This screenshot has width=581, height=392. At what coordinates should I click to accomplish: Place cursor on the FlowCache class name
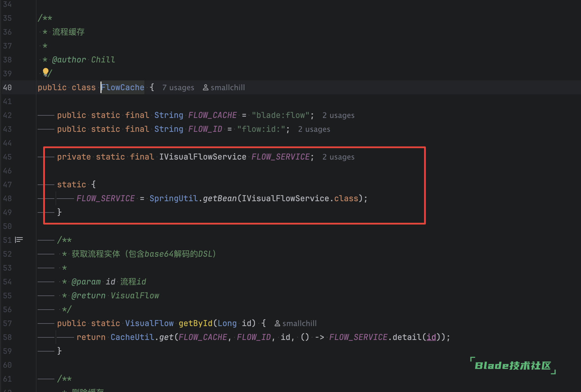(x=123, y=87)
